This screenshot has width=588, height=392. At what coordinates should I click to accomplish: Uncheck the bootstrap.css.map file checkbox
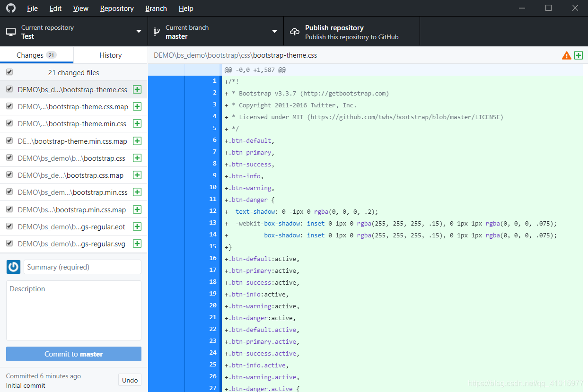(9, 174)
